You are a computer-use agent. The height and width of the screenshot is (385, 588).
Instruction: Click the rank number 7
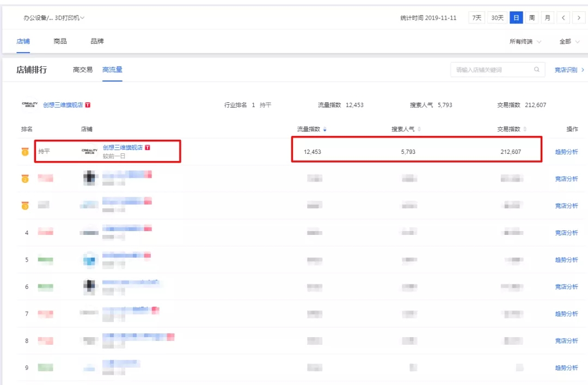point(27,313)
